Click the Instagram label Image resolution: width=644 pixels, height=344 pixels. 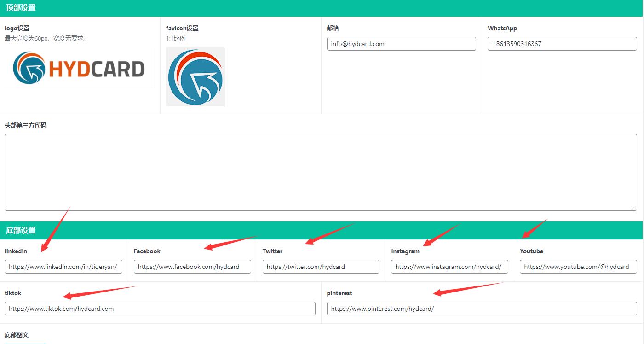click(x=405, y=251)
